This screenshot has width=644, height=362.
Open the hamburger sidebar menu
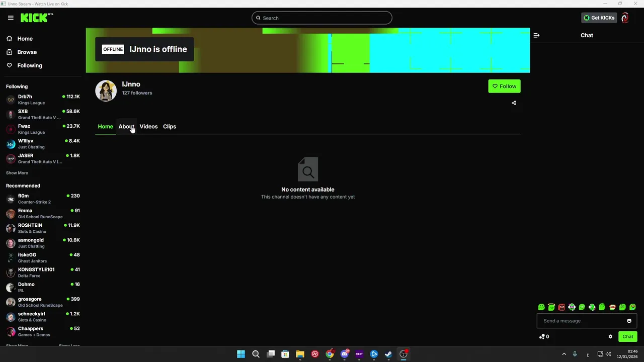11,18
